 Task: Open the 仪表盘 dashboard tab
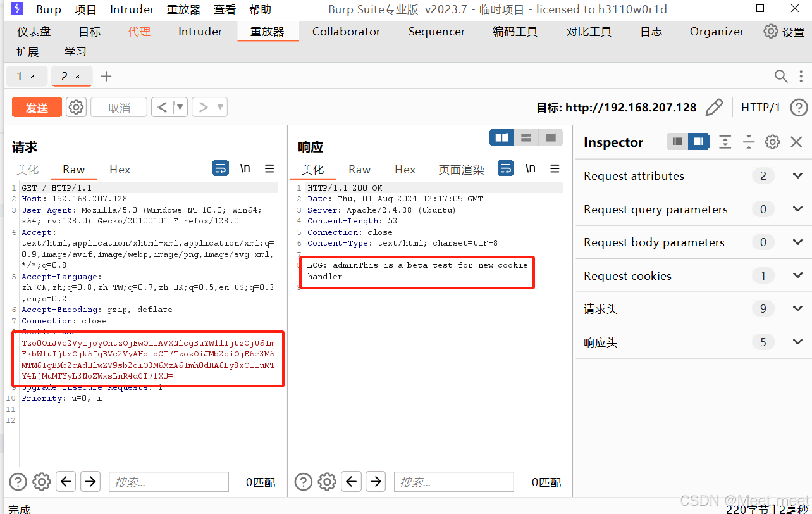pyautogui.click(x=34, y=32)
